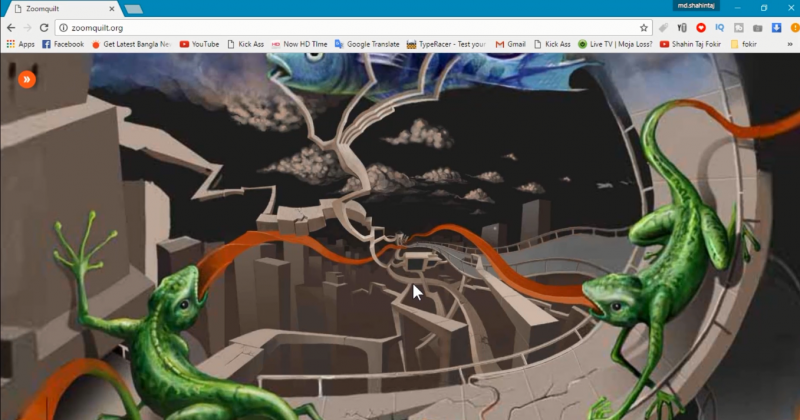This screenshot has height=420, width=800.
Task: Open the orange double-arrow menu button
Action: (27, 80)
